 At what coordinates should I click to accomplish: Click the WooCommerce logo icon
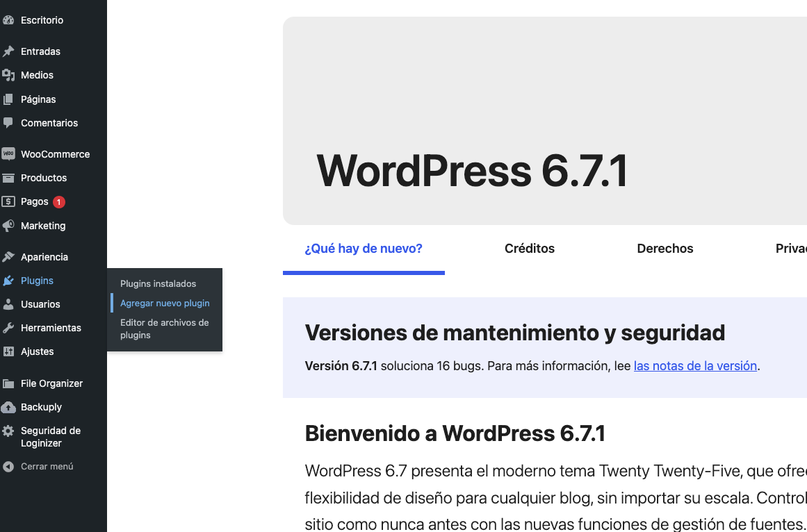coord(8,153)
